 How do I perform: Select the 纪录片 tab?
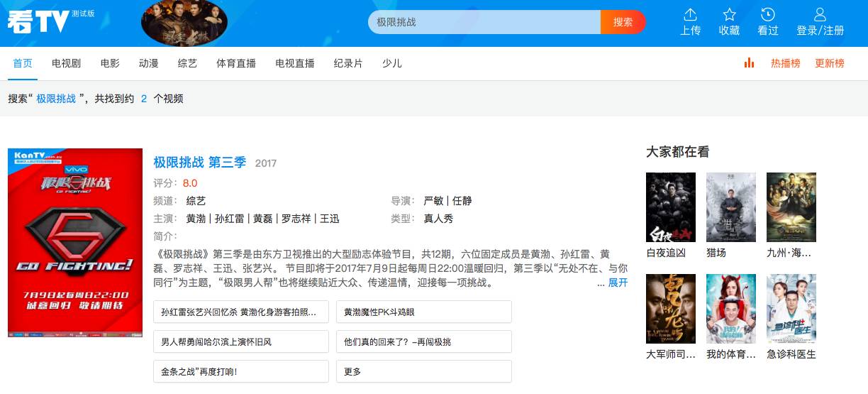point(348,63)
